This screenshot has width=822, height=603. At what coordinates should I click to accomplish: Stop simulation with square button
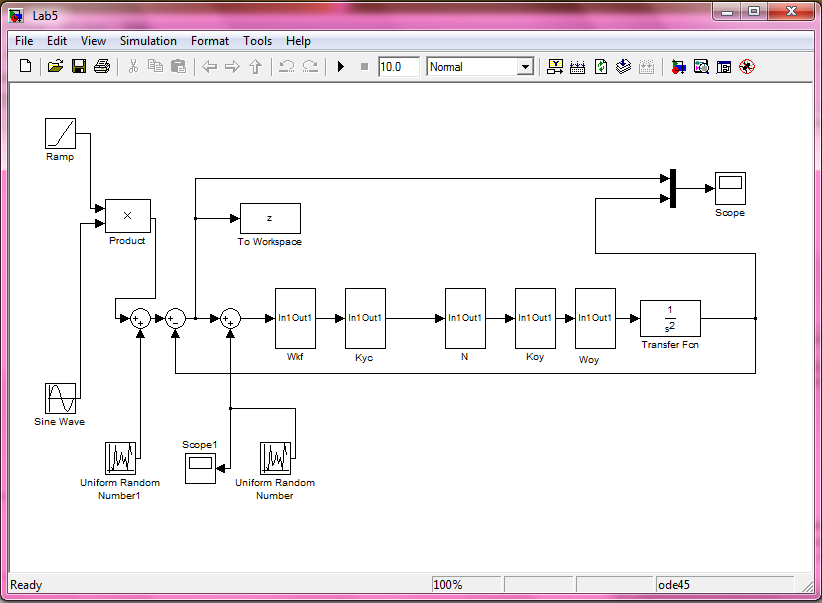click(364, 67)
